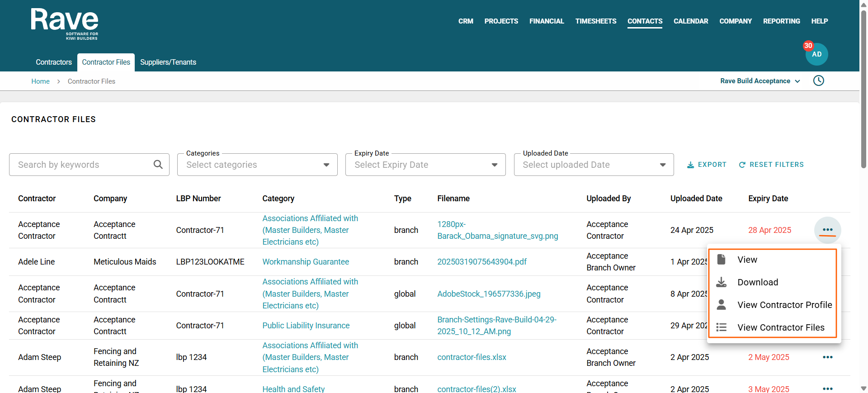Choose Download in the context menu
Viewport: 868px width, 393px height.
(x=758, y=282)
